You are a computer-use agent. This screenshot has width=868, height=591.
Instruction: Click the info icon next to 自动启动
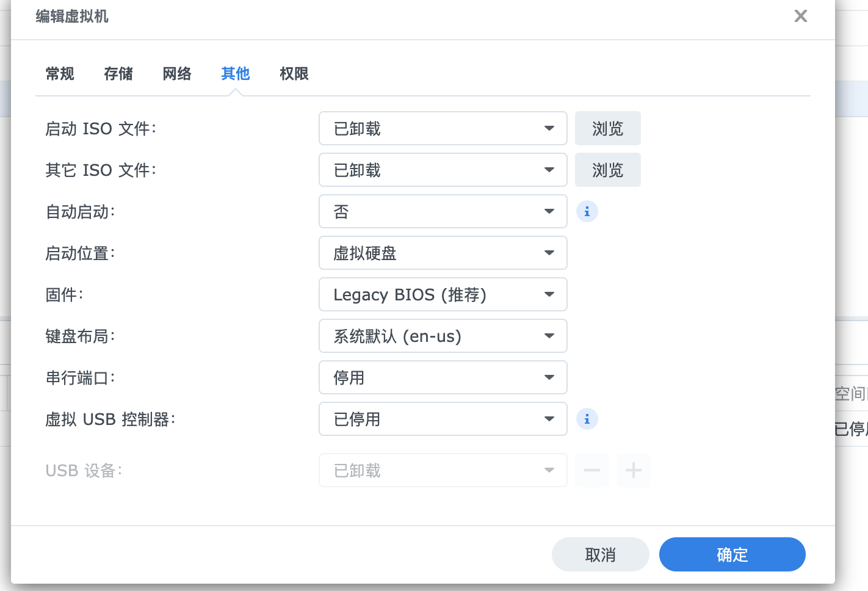pos(587,211)
